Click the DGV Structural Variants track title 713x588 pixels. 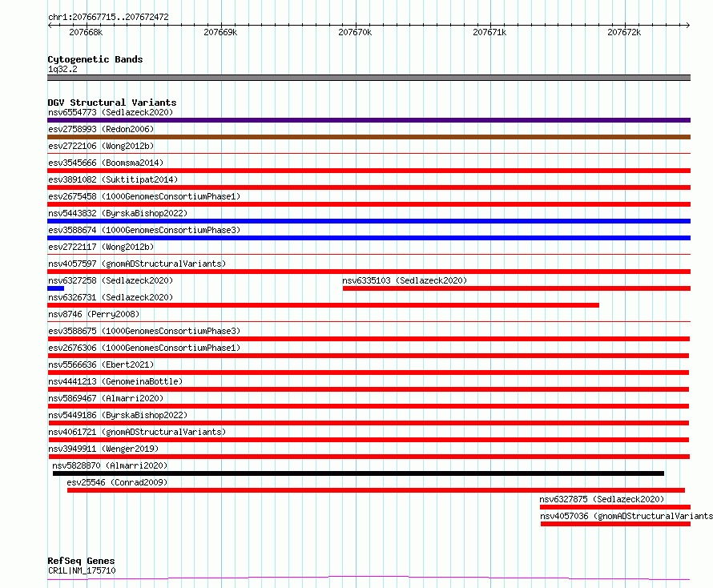click(112, 103)
